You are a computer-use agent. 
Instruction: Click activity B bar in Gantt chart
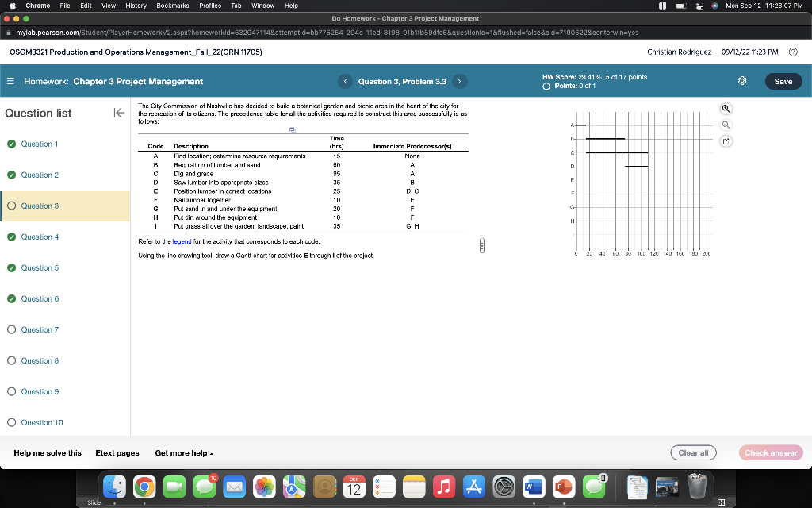point(605,139)
